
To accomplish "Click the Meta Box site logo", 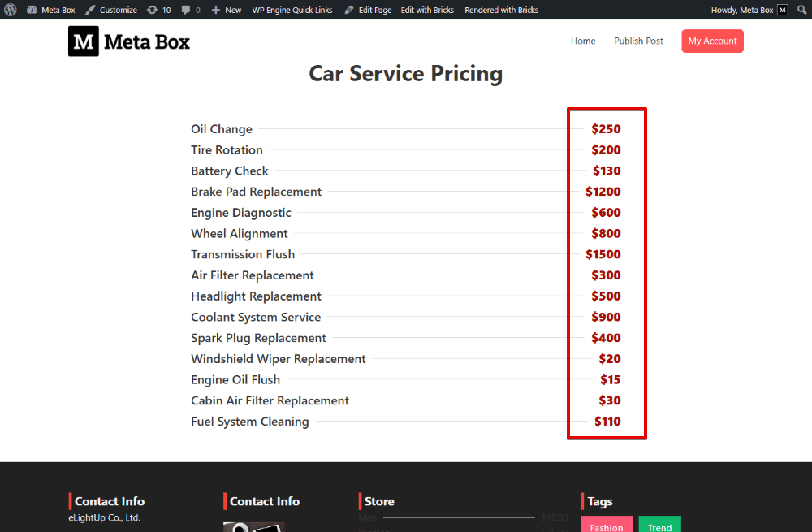I will [128, 41].
